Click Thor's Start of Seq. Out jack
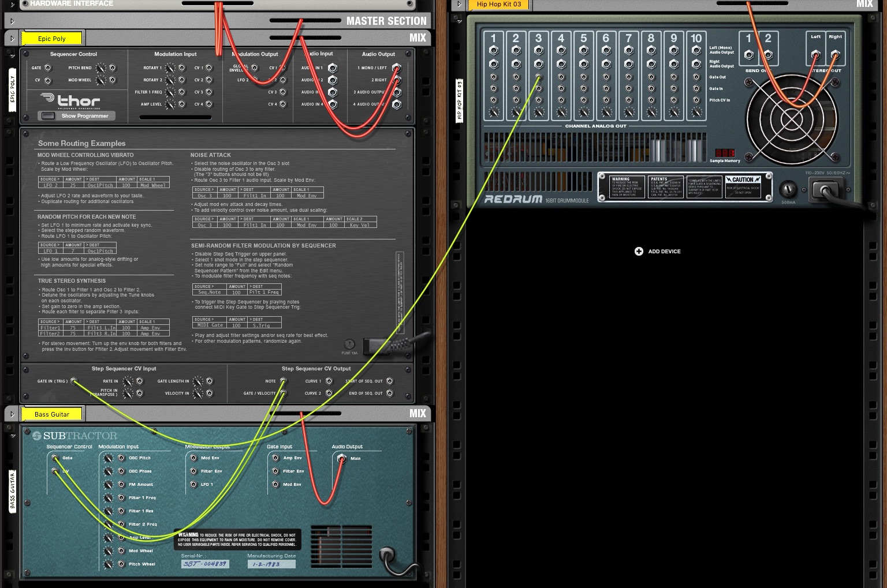The width and height of the screenshot is (887, 588). [x=390, y=381]
